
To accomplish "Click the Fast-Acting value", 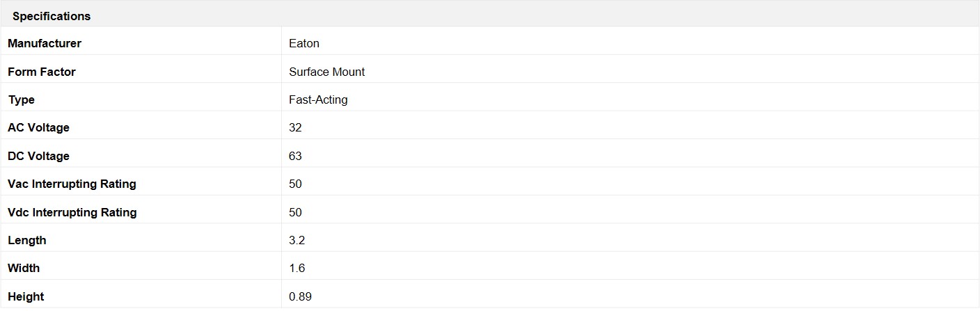I will pos(318,99).
